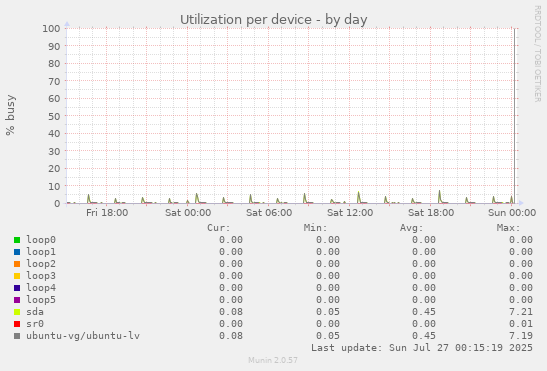
Task: Click sda's Avg value 0.45
Action: (424, 312)
